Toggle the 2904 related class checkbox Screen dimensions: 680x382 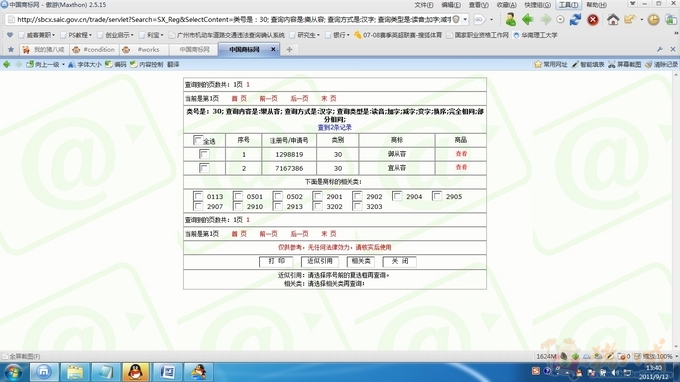point(397,196)
